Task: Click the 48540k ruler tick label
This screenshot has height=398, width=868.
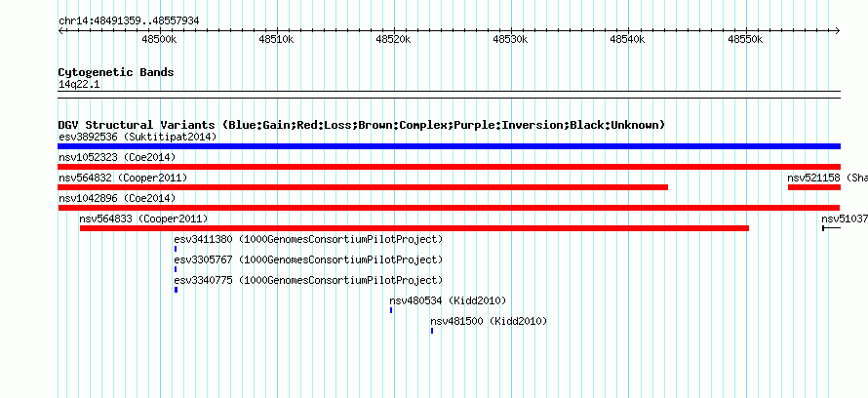Action: (x=628, y=40)
